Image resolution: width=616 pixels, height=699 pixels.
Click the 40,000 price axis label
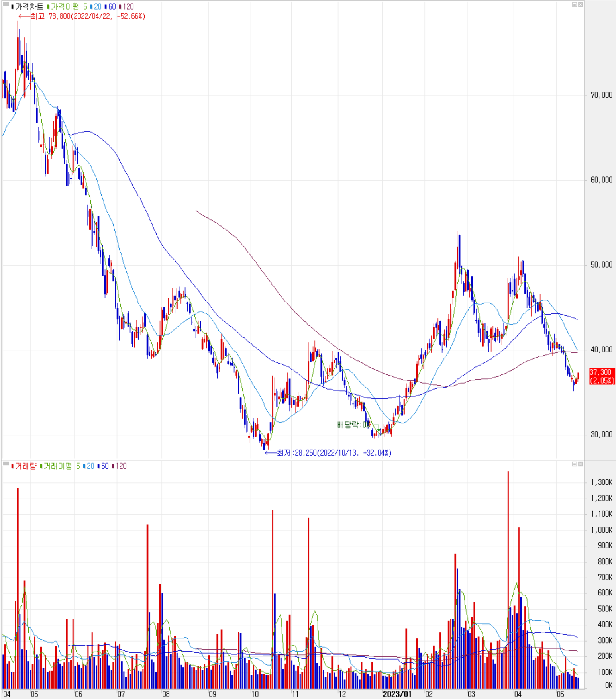(x=601, y=350)
